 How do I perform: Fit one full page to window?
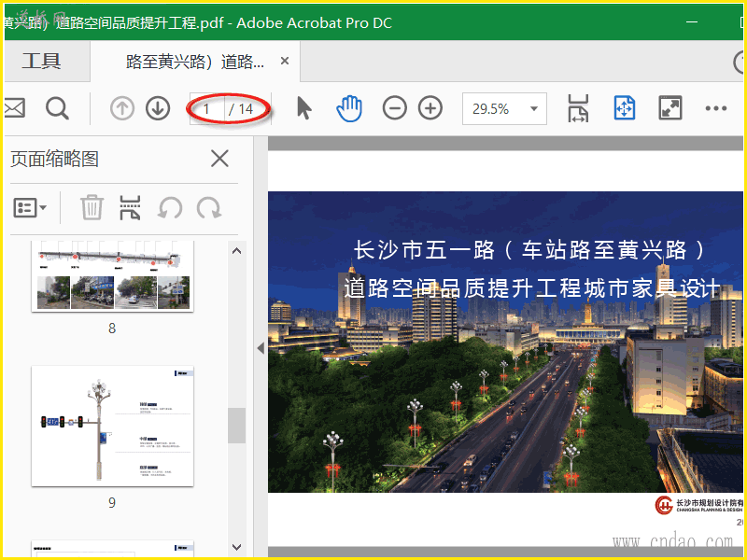[x=624, y=108]
